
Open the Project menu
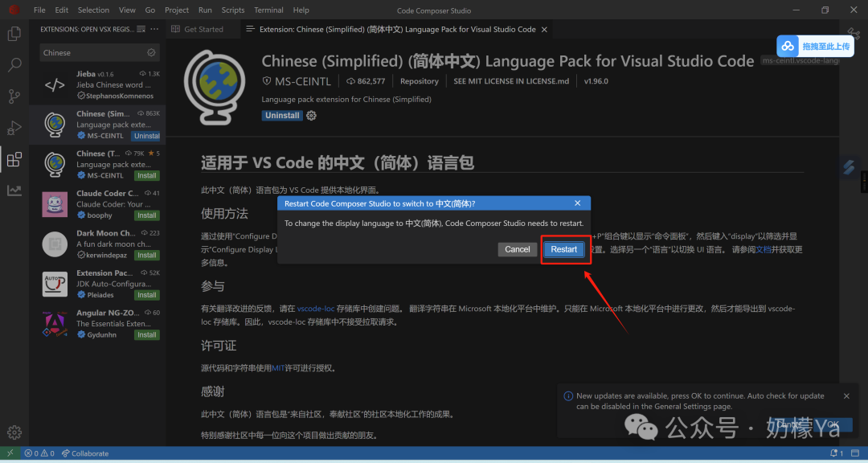click(177, 10)
